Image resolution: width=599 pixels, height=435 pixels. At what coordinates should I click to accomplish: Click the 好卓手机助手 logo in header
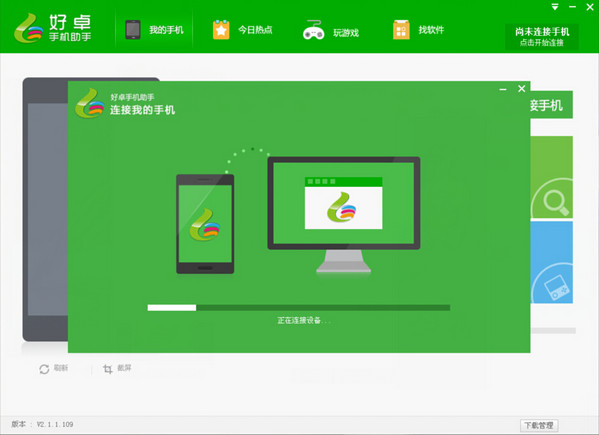pos(53,28)
